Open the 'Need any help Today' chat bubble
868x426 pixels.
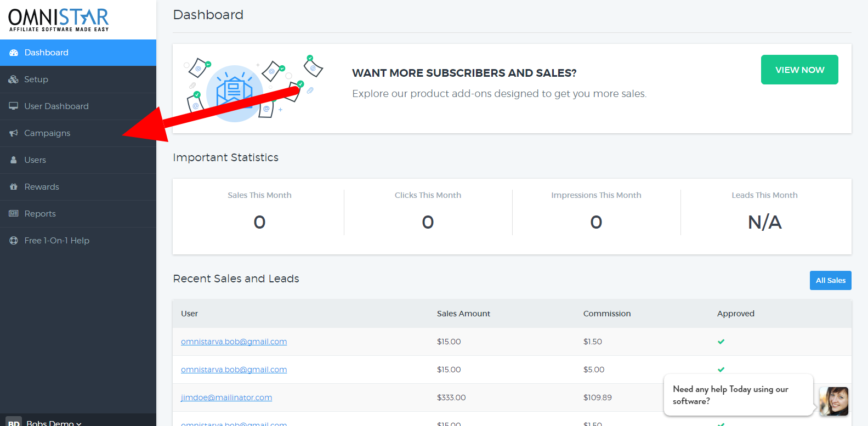738,395
